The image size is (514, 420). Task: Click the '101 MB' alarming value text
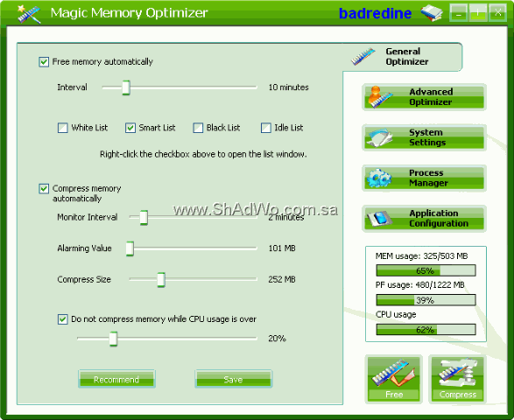[x=282, y=248]
